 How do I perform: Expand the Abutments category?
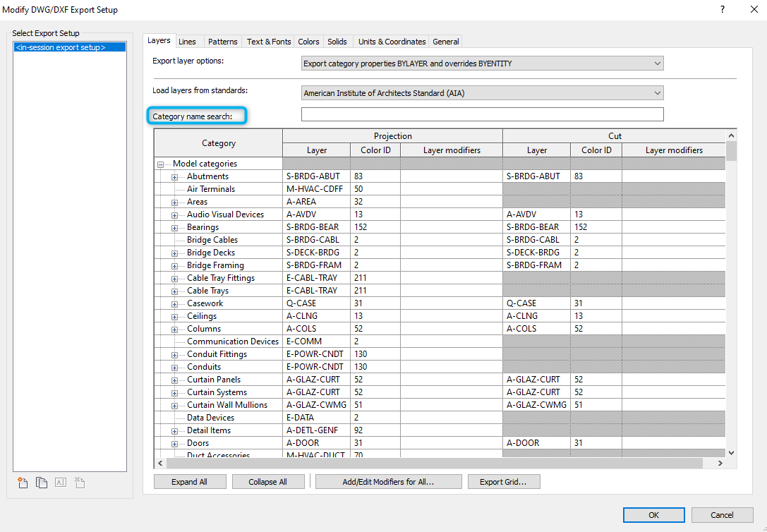coord(174,176)
